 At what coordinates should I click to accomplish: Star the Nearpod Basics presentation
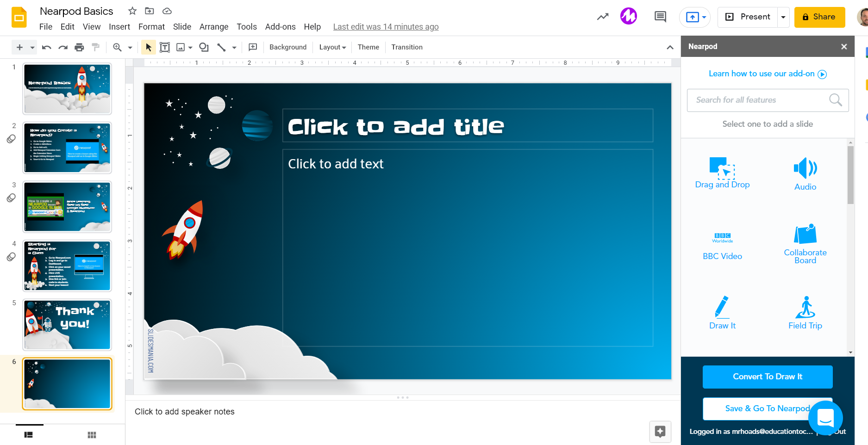[x=132, y=11]
